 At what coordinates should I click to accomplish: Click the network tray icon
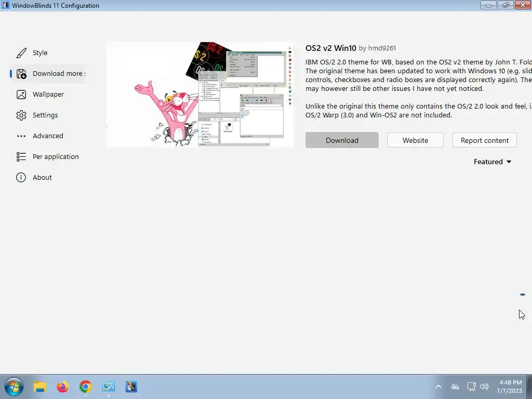pos(471,387)
